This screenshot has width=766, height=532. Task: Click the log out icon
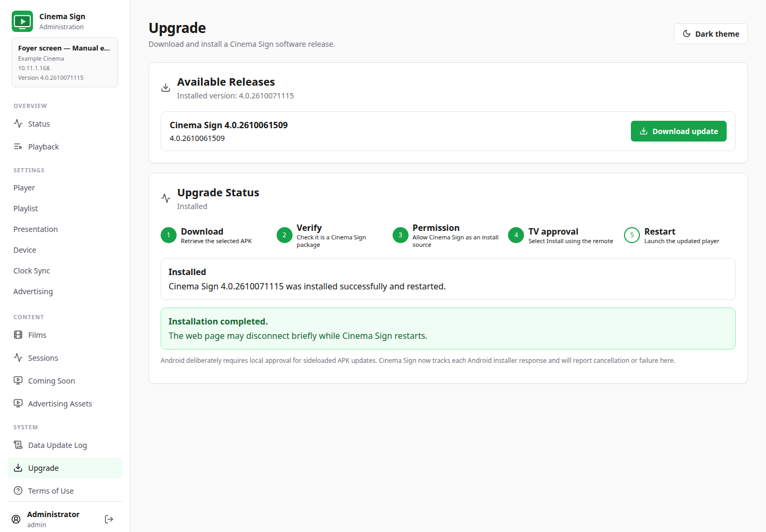point(109,519)
